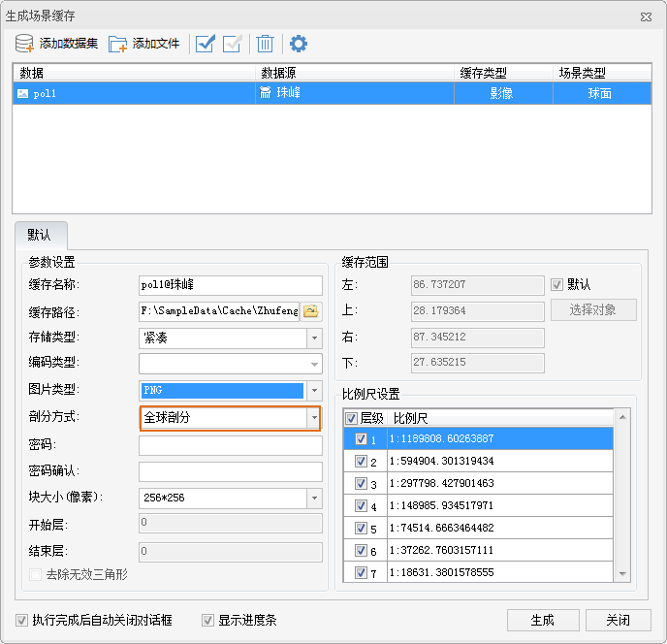
Task: Click the datasource icon beside 珠峰
Action: [265, 92]
